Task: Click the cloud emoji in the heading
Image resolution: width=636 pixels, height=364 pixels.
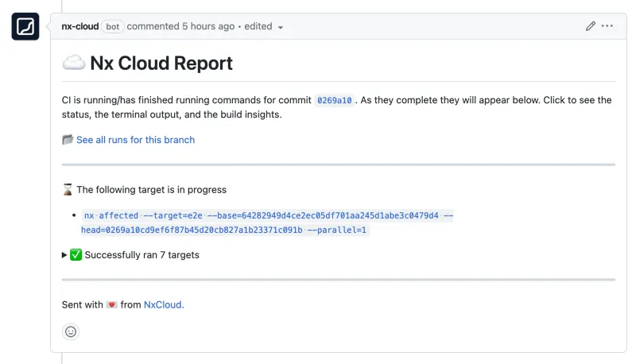Action: pos(73,63)
